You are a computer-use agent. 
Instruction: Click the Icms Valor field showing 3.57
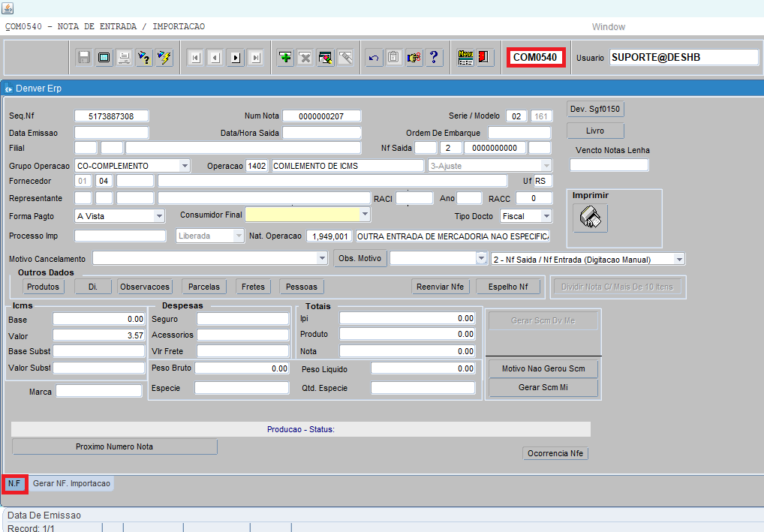[99, 335]
